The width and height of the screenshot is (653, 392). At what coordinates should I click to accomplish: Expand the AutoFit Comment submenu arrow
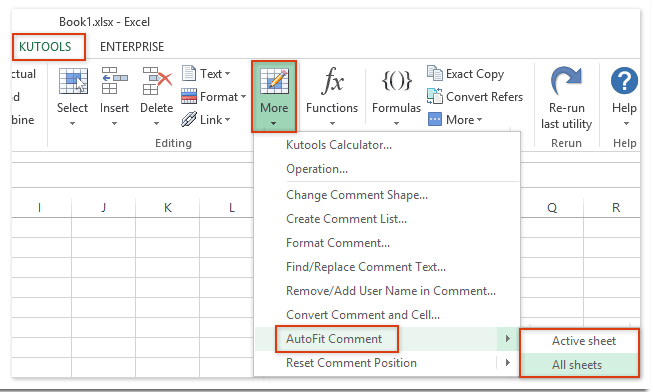[x=507, y=339]
